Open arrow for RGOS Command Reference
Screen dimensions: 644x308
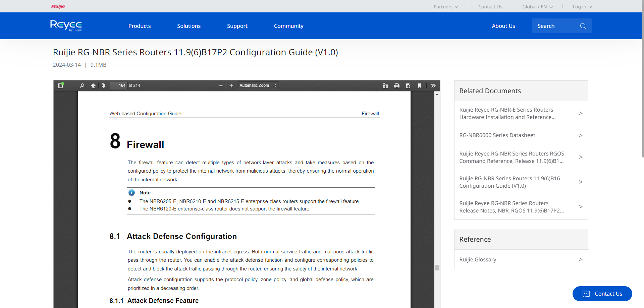pyautogui.click(x=581, y=157)
